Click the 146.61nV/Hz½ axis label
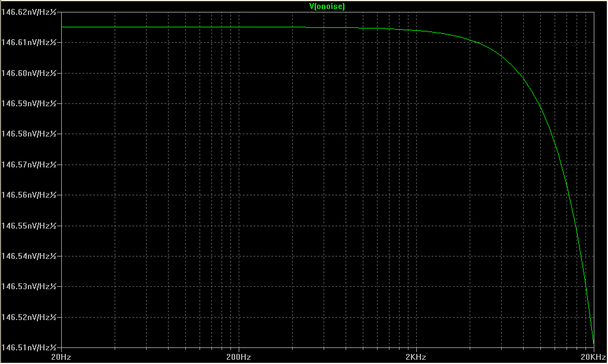The height and width of the screenshot is (364, 608). click(x=29, y=42)
